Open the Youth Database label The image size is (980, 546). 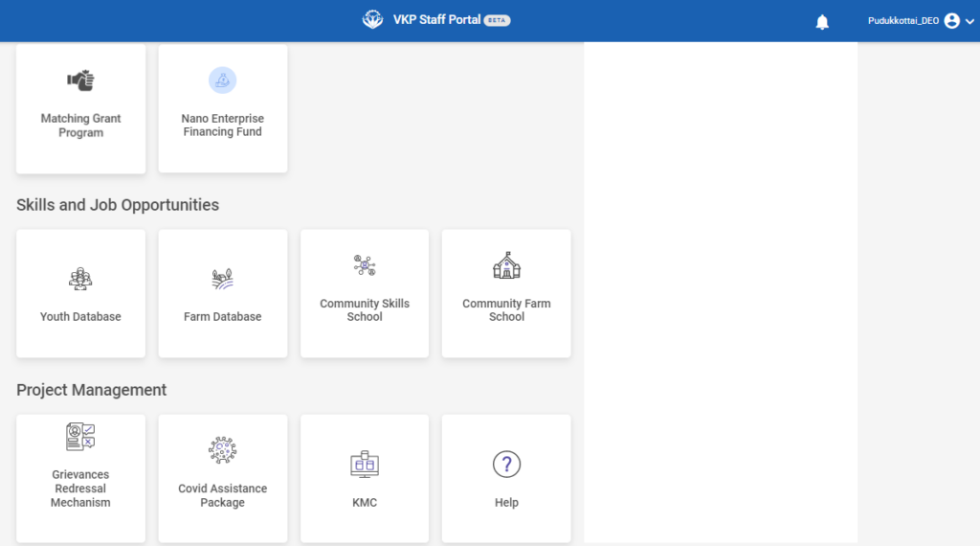(x=80, y=317)
